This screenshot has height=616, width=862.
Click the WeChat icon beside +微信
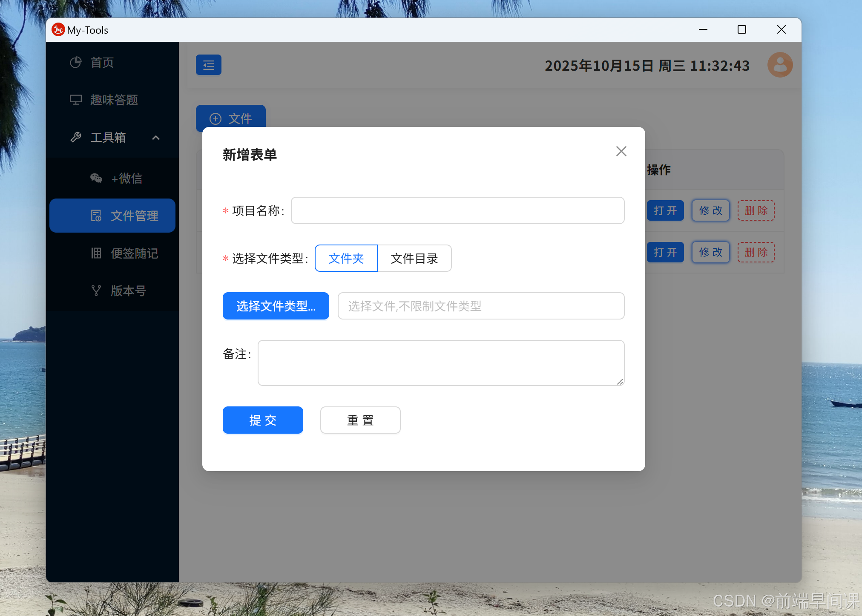96,178
